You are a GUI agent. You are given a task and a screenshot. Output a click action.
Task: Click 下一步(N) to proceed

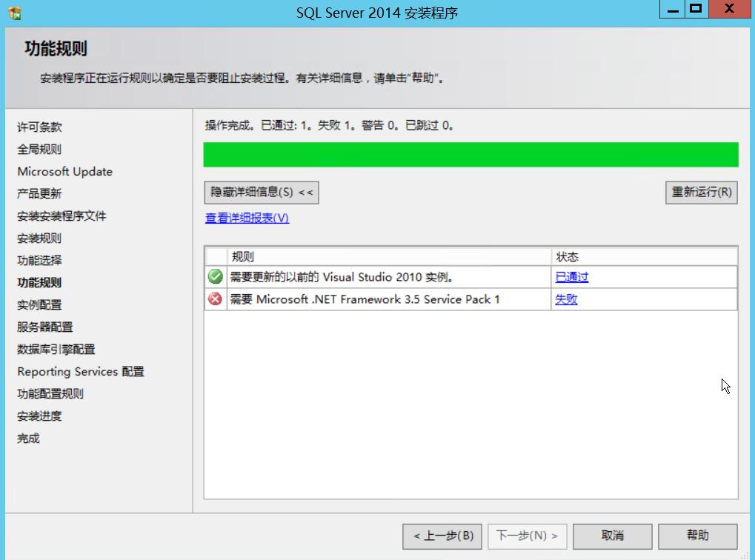[526, 536]
